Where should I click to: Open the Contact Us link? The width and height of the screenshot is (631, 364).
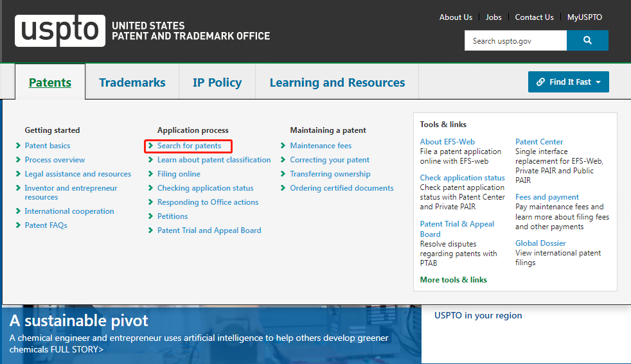click(x=534, y=17)
